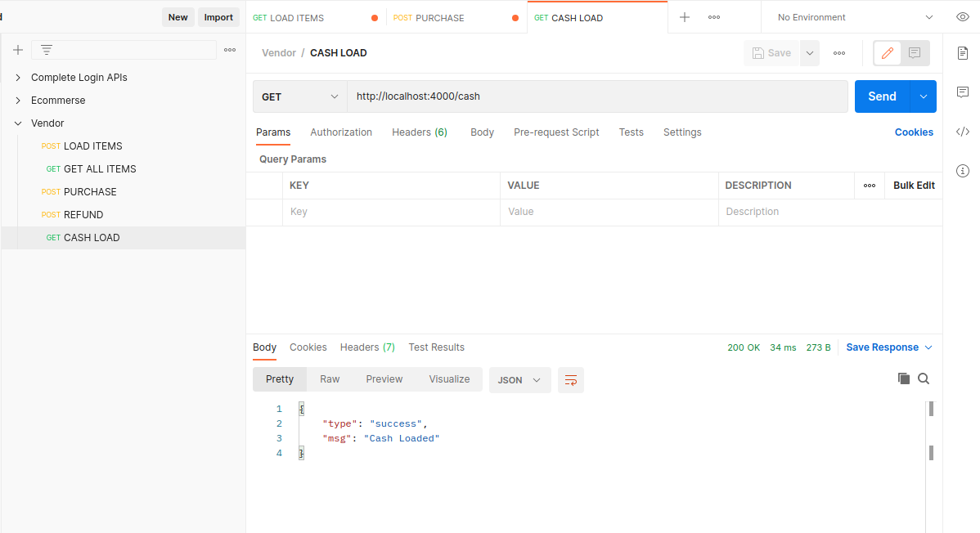Click the query param Key field
The height and width of the screenshot is (533, 980).
(391, 212)
